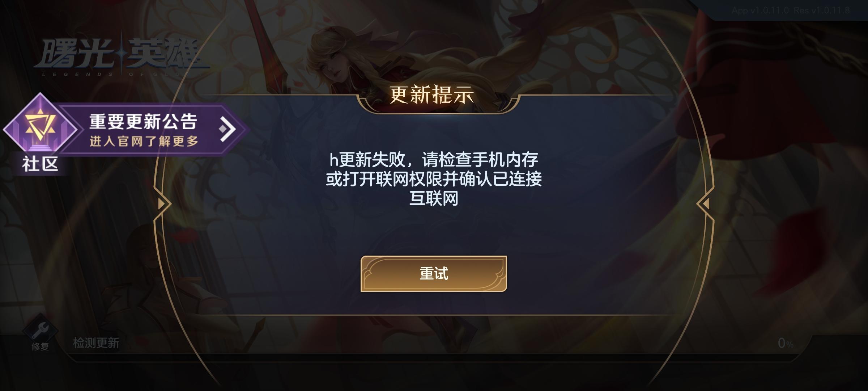Image resolution: width=868 pixels, height=391 pixels.
Task: Click the 修复 text under the wrench
Action: (x=40, y=346)
